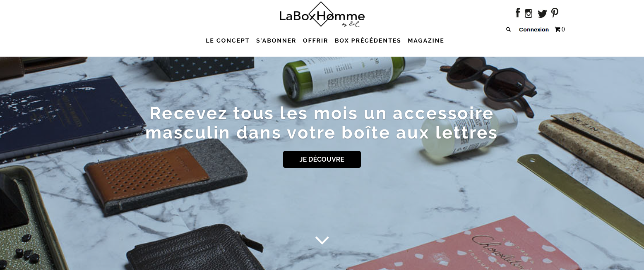Click the hero headline text
This screenshot has height=270, width=644.
pos(322,123)
